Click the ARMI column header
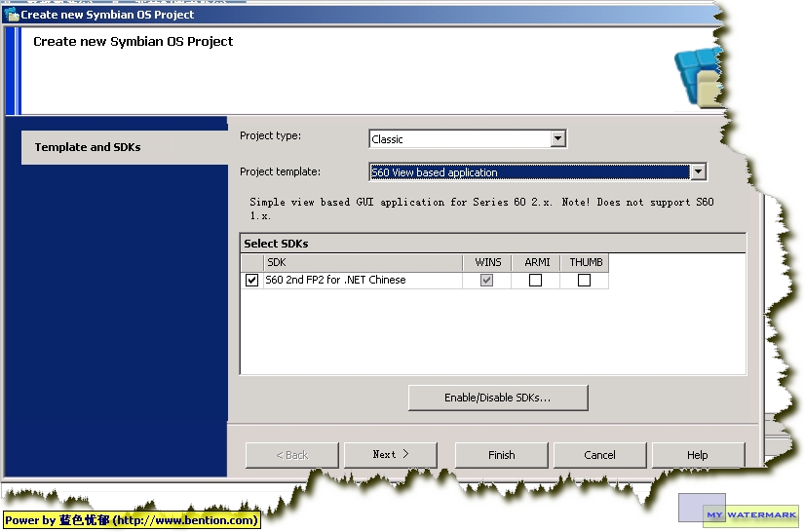The width and height of the screenshot is (804, 532). 536,262
